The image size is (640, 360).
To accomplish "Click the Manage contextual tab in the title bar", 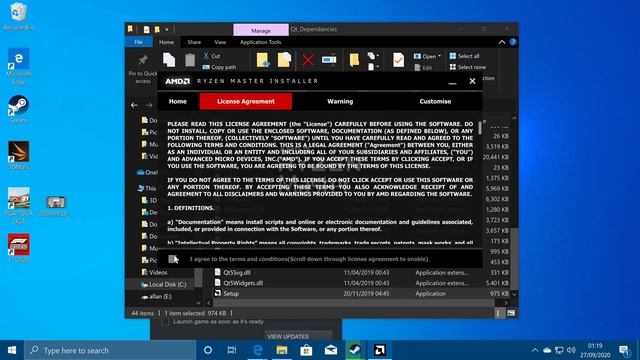I will pyautogui.click(x=261, y=30).
